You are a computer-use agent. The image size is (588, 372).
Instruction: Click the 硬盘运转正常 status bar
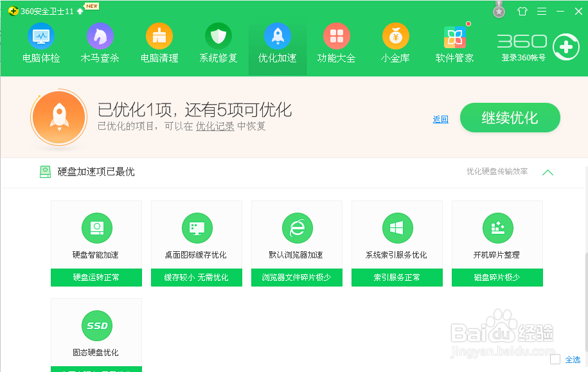click(96, 278)
